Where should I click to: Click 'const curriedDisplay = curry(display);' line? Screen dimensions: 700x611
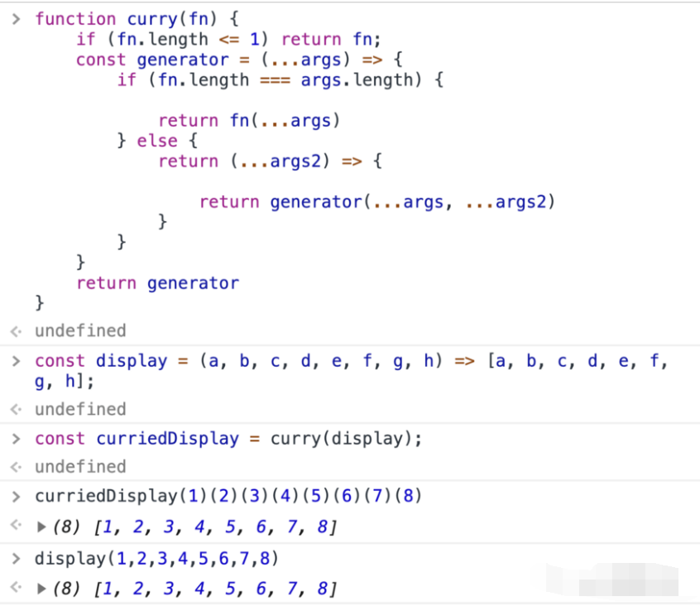point(228,439)
